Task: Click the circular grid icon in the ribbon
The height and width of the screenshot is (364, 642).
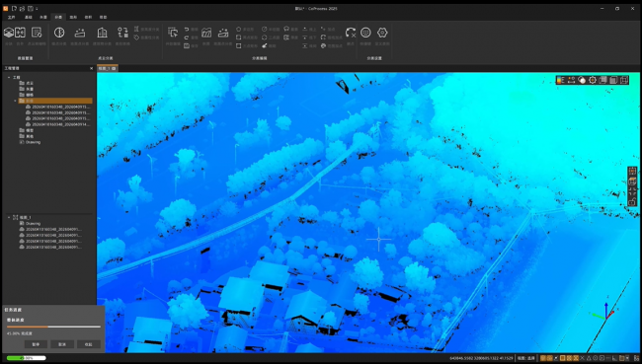Action: pos(365,33)
